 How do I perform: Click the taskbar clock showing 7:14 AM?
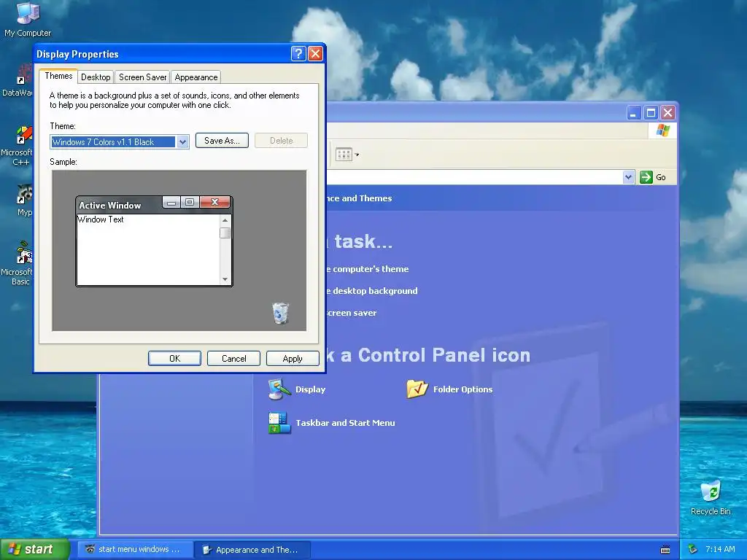[x=720, y=550]
